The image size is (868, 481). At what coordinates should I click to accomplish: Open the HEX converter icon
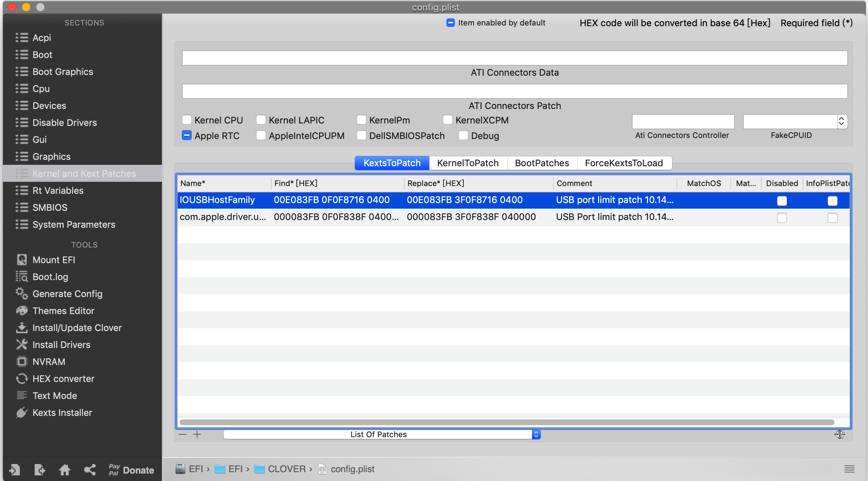[x=22, y=379]
